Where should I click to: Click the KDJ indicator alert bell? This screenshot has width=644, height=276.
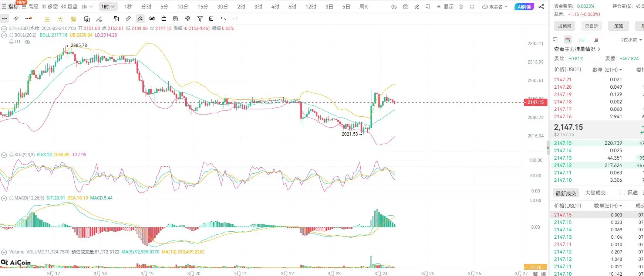point(11,155)
